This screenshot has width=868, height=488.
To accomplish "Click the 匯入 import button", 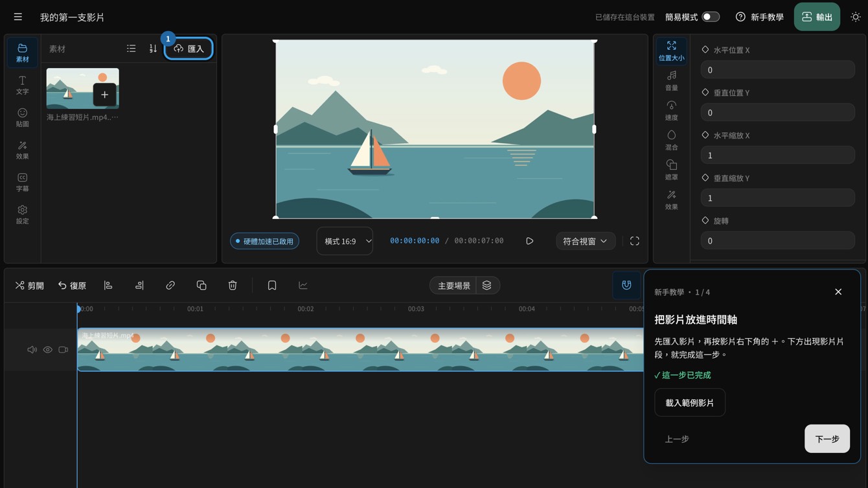I will (x=188, y=49).
